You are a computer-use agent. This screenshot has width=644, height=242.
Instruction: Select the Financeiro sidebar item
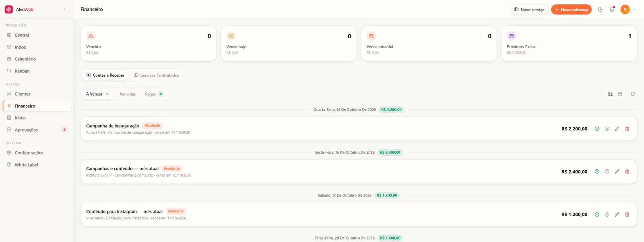[37, 106]
